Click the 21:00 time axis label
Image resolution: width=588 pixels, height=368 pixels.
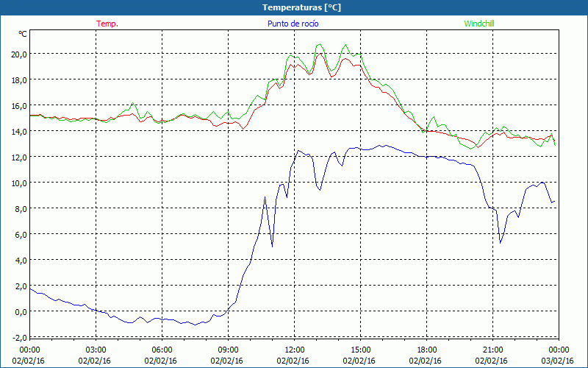[x=492, y=350]
